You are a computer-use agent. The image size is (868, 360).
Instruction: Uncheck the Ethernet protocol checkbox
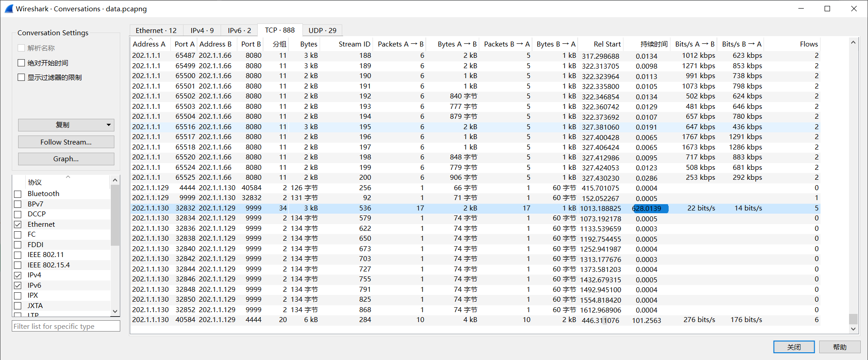coord(18,224)
